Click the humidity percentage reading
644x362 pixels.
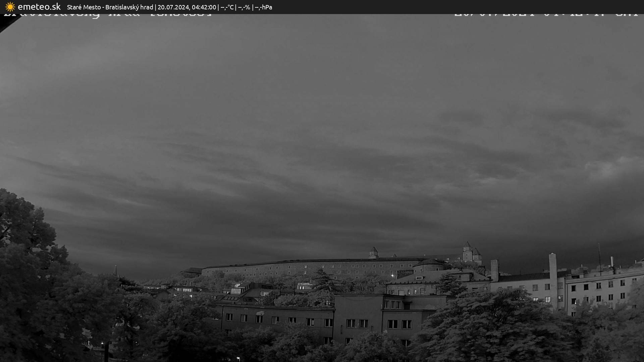click(x=244, y=7)
